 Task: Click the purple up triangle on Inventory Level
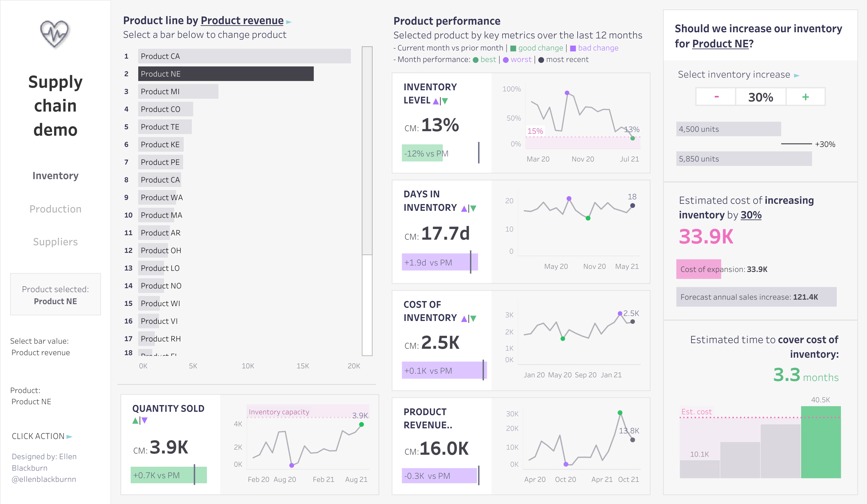(436, 101)
